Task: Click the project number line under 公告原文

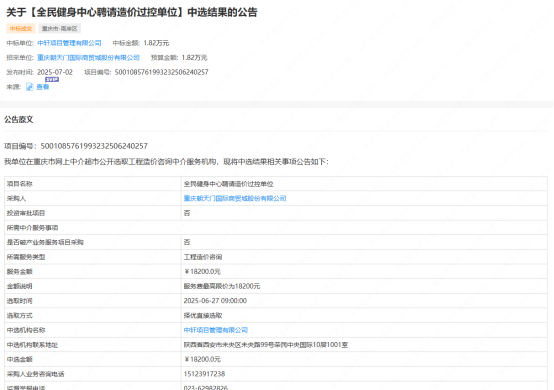Action: [76, 146]
